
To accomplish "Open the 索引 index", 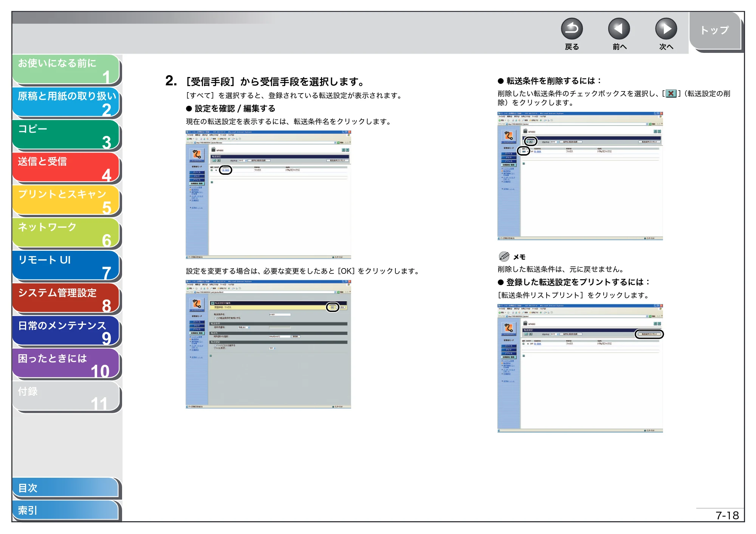I will tap(66, 510).
